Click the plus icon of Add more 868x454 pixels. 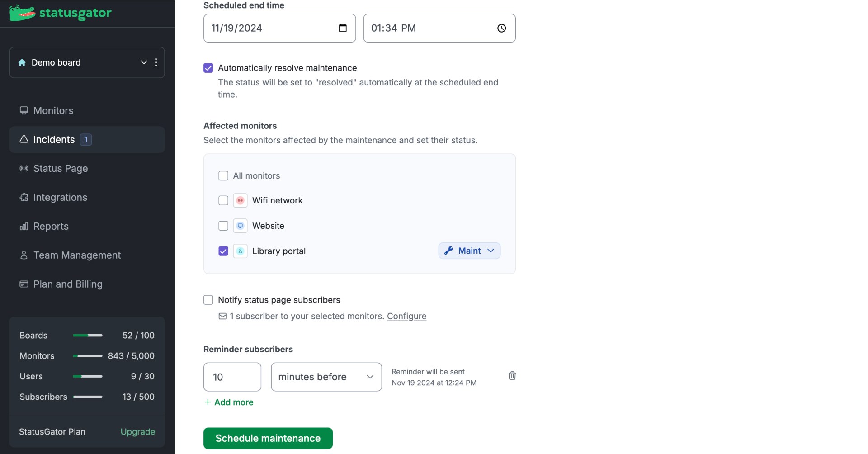(x=208, y=402)
